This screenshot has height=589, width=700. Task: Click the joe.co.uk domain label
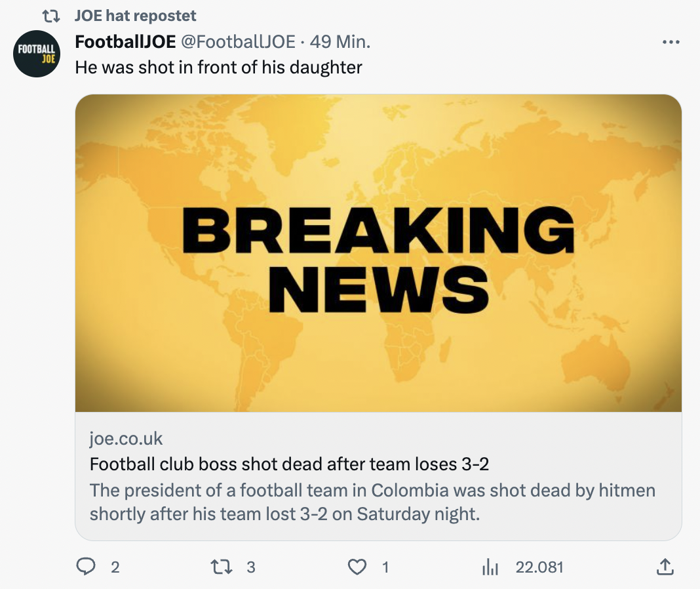[126, 438]
